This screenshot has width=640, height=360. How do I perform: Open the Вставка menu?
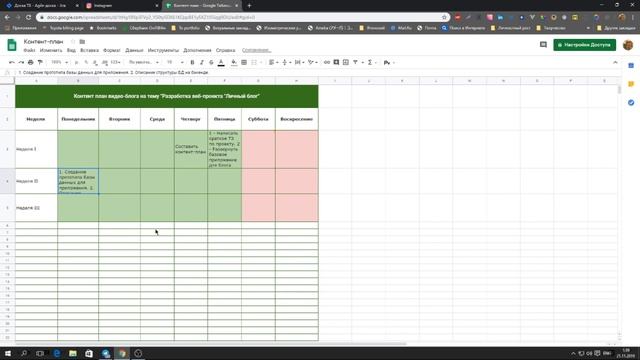tap(89, 50)
